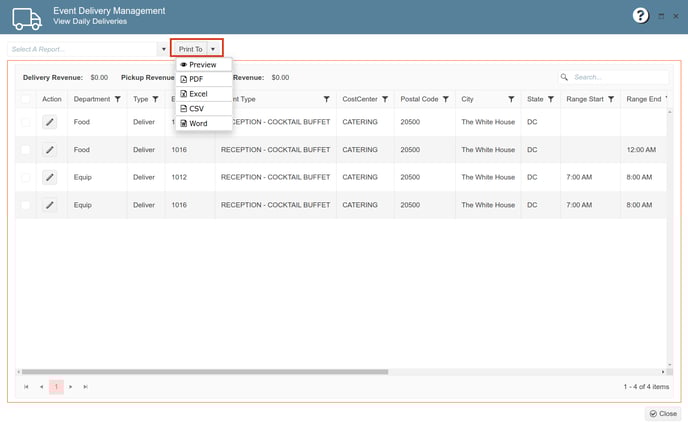Click 7:00 AM in the Equip 1012 row
This screenshot has width=688, height=429.
click(x=579, y=177)
